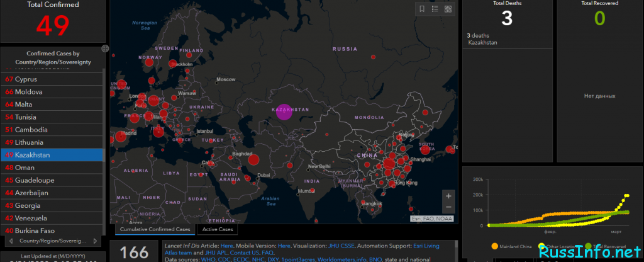Open the Lancet article Here link
Screen dimensions: 644x262
[226, 246]
